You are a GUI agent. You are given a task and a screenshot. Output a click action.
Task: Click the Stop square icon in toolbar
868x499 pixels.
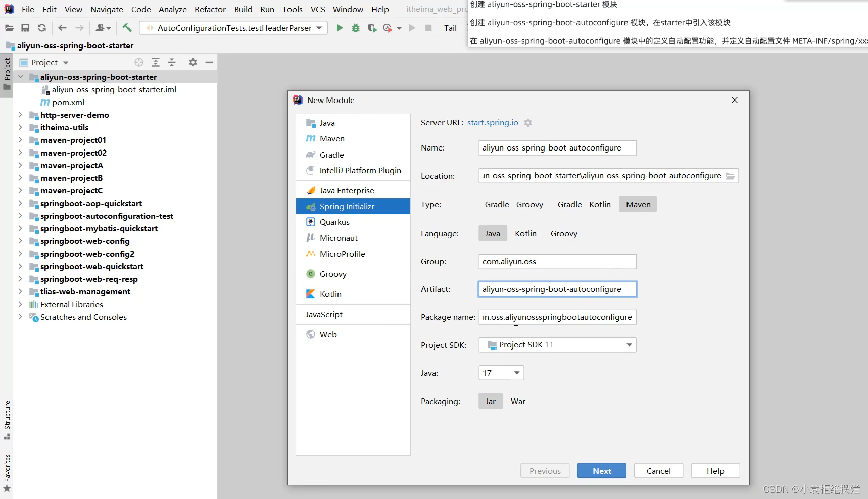[428, 28]
